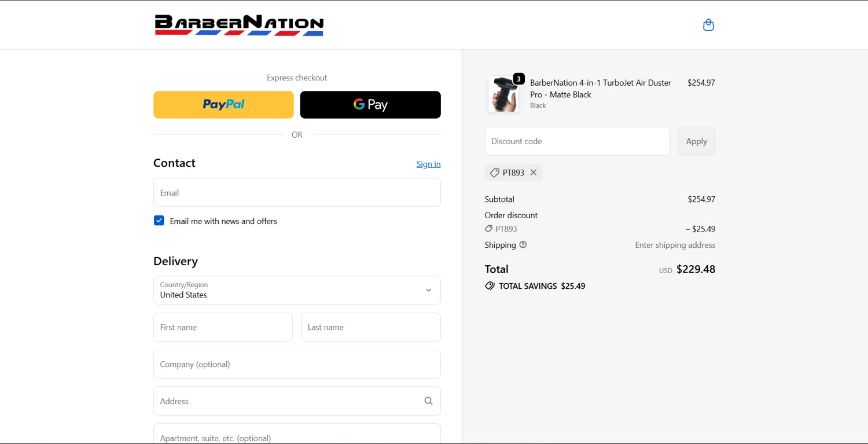Click the 'Black' variant text
The image size is (868, 444).
[538, 106]
